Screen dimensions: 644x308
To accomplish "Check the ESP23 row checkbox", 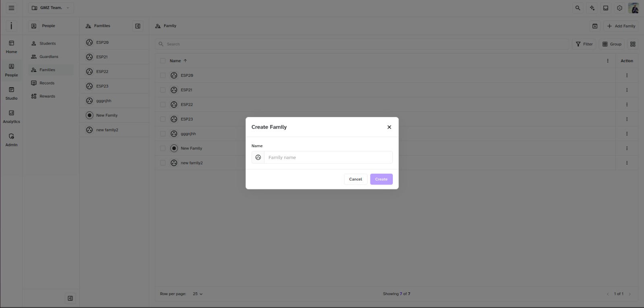I will (163, 119).
